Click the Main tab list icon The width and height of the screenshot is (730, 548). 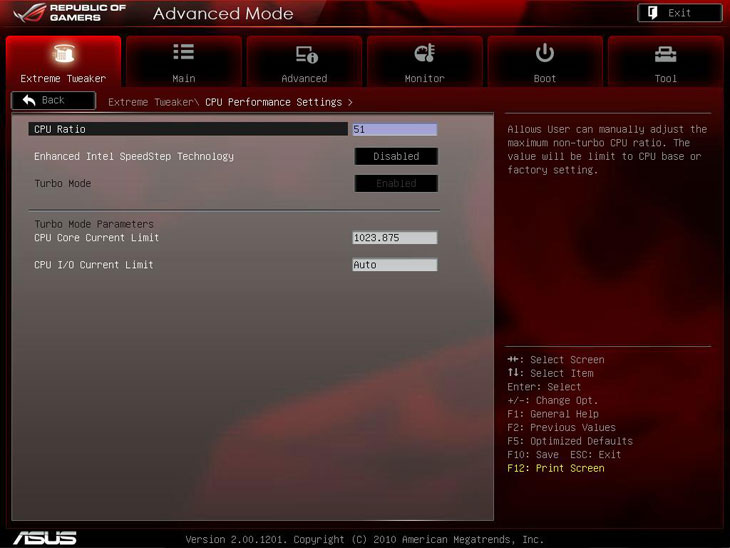click(x=184, y=53)
